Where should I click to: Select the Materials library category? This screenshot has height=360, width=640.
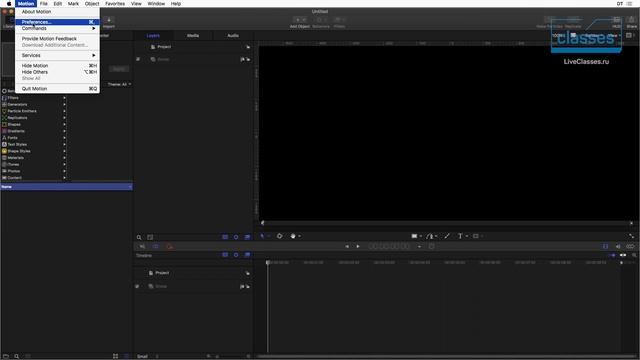click(33, 158)
